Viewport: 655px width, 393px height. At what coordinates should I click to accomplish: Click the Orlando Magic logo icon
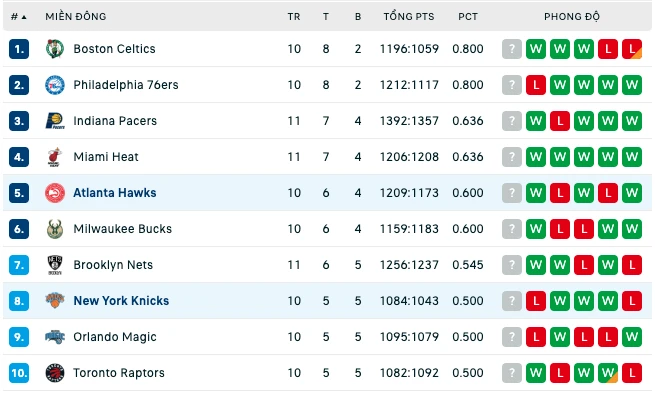click(55, 337)
